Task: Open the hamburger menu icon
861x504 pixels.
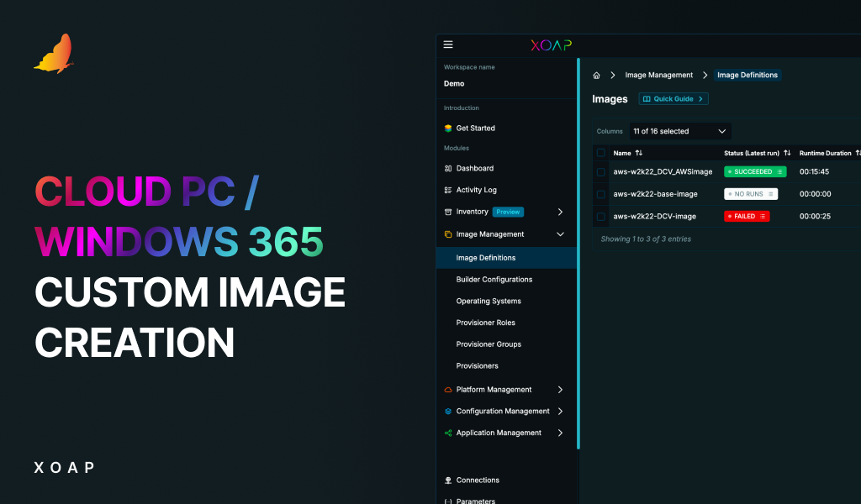Action: tap(448, 45)
